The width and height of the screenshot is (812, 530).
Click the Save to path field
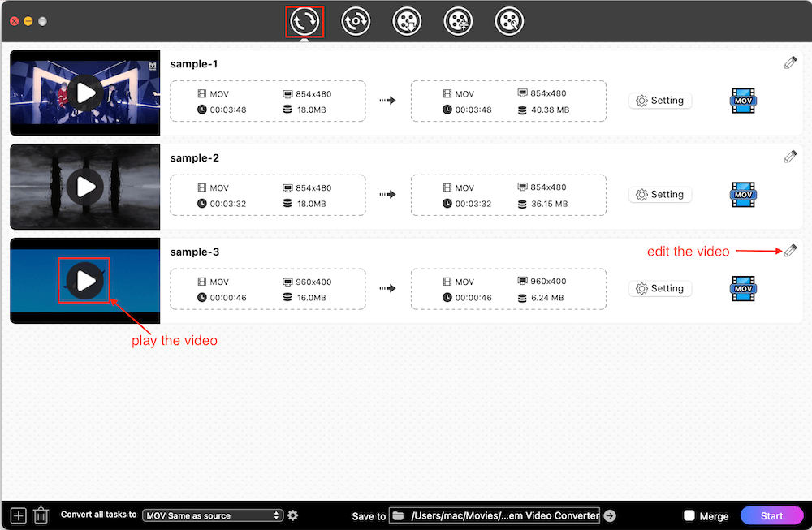[495, 515]
